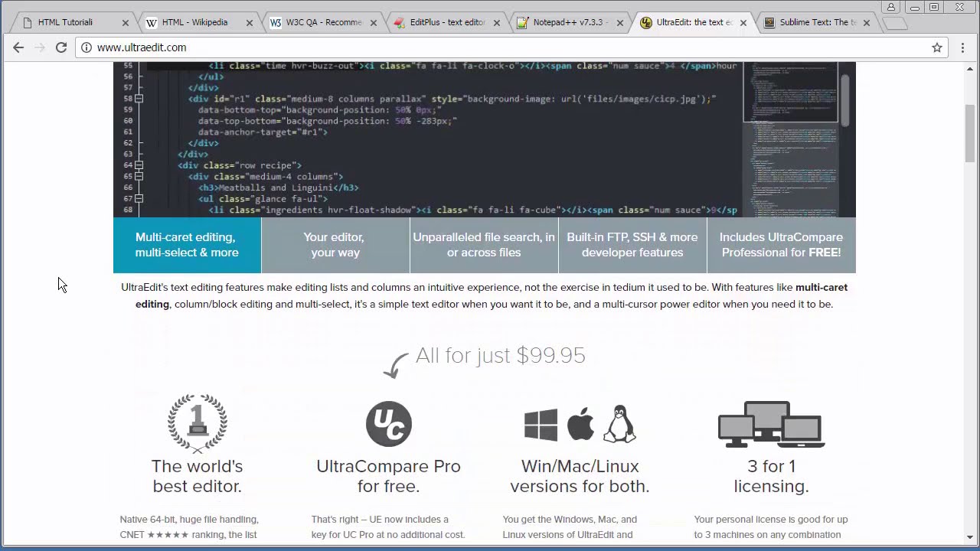
Task: Select Includes UltraCompare Professional tab
Action: [781, 245]
